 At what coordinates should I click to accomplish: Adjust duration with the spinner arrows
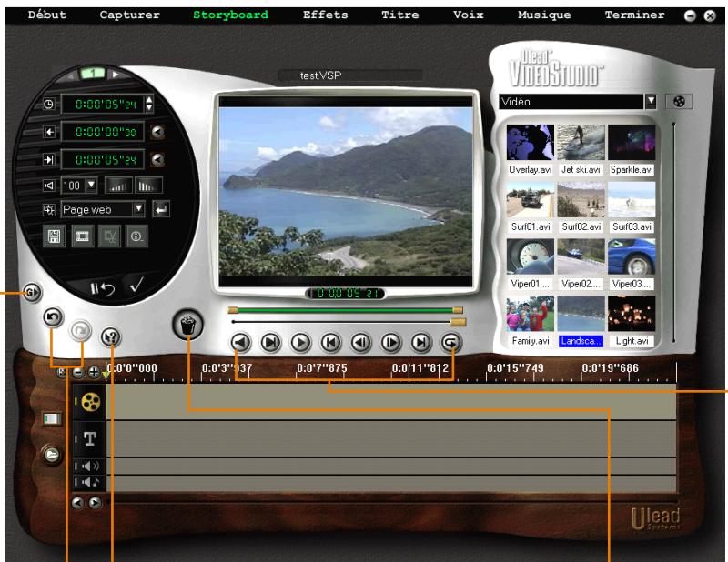click(x=149, y=104)
